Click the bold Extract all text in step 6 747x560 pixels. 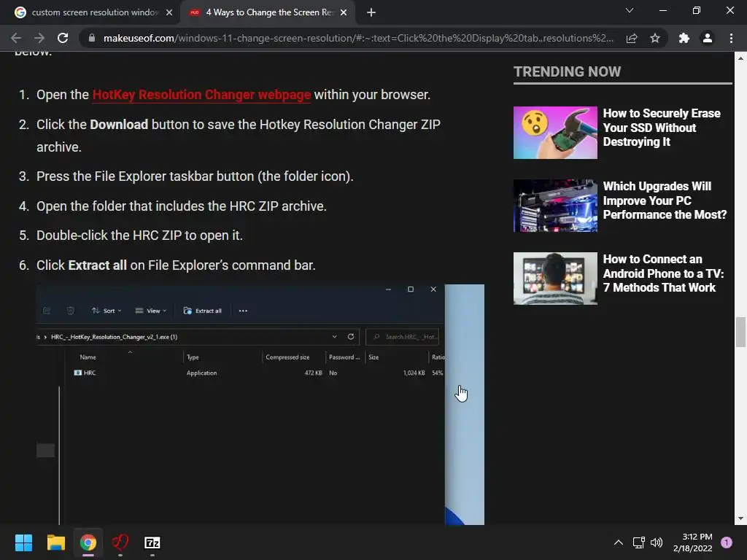tap(97, 265)
